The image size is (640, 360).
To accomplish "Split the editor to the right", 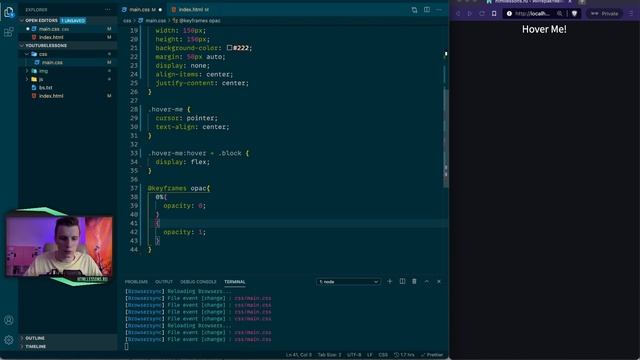I will (x=427, y=10).
